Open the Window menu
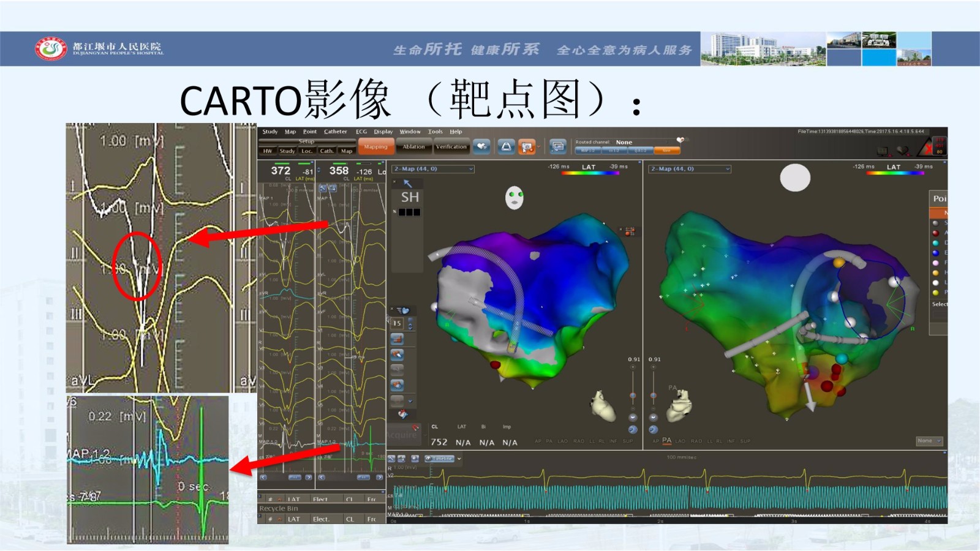Image resolution: width=980 pixels, height=551 pixels. [x=410, y=132]
